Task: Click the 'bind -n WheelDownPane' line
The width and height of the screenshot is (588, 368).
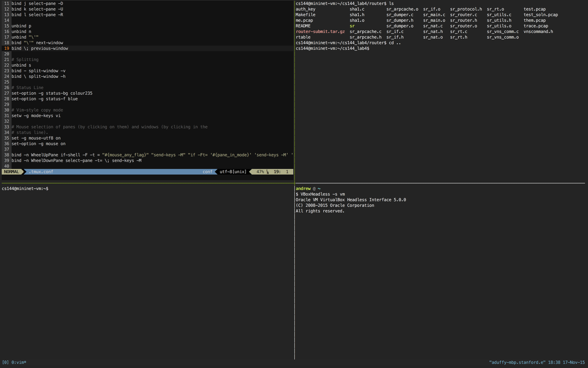Action: pyautogui.click(x=76, y=160)
